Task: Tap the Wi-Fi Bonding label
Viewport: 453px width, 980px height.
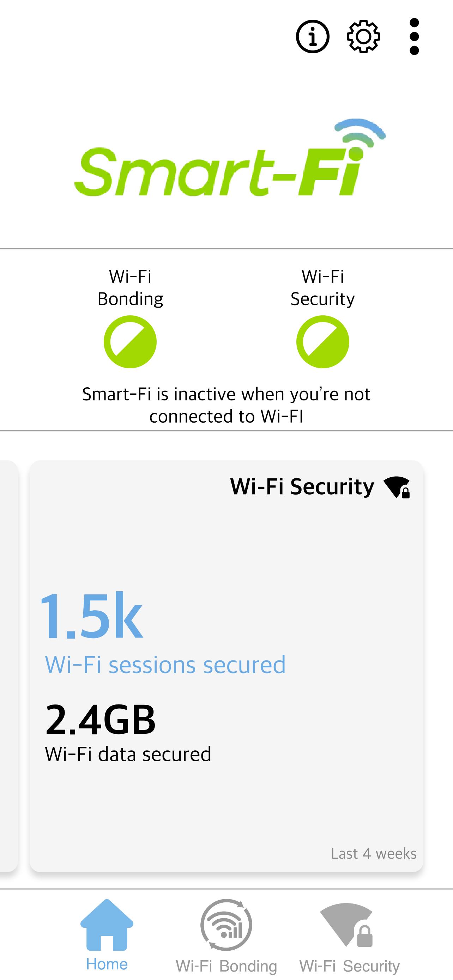Action: coord(130,288)
